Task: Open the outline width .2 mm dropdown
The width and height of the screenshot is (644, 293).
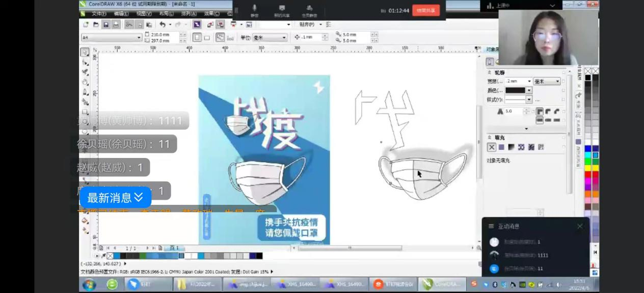Action: (529, 82)
